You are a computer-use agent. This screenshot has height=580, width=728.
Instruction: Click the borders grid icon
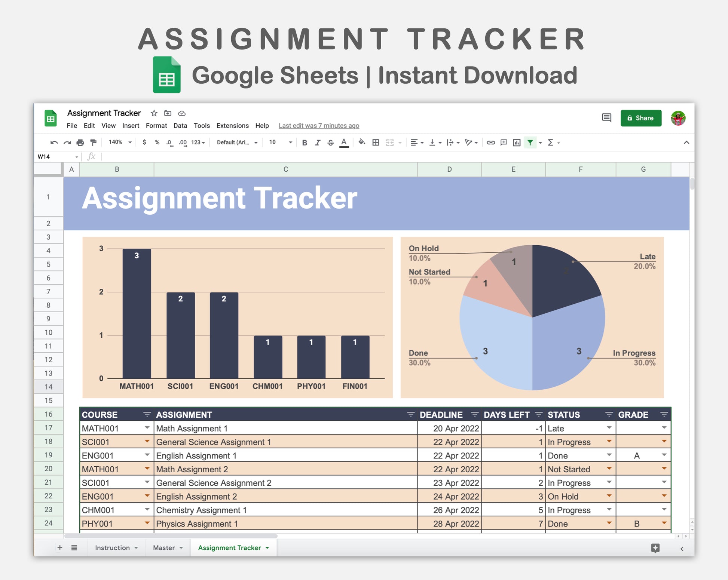376,142
